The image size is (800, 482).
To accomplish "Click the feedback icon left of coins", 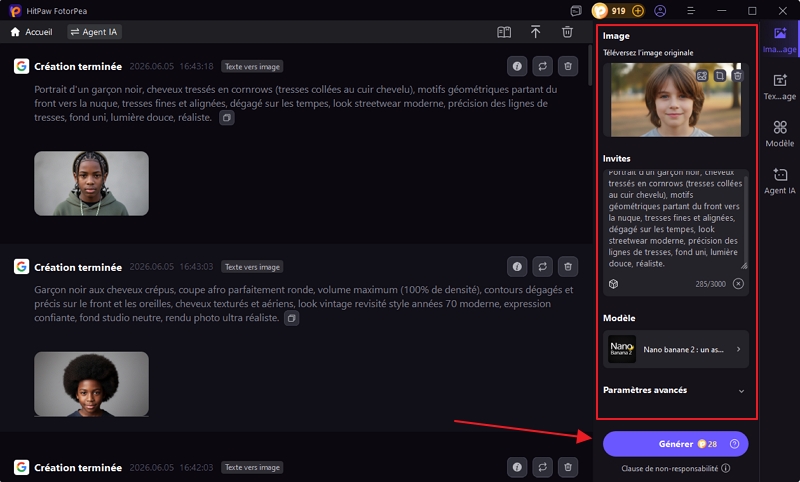I will (576, 11).
